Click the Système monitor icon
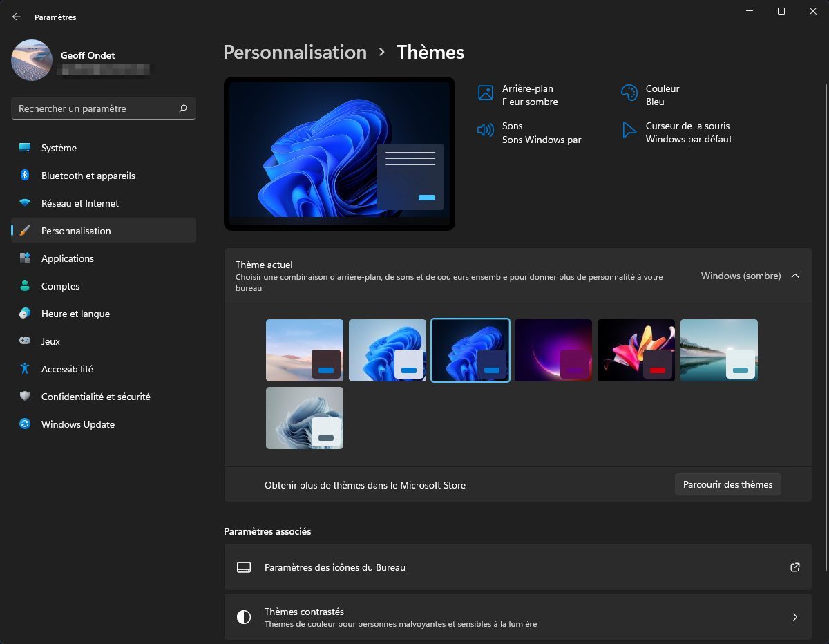This screenshot has width=829, height=644. [x=25, y=148]
